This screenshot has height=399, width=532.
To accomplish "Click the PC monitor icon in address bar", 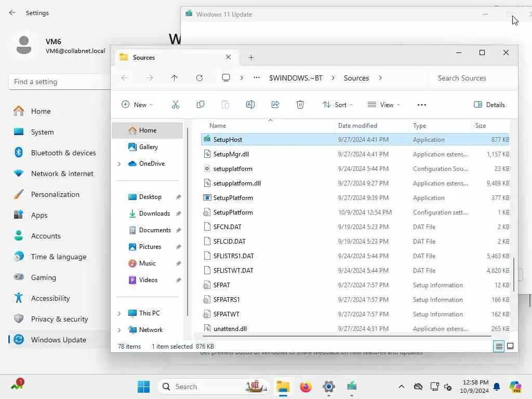I will [226, 78].
